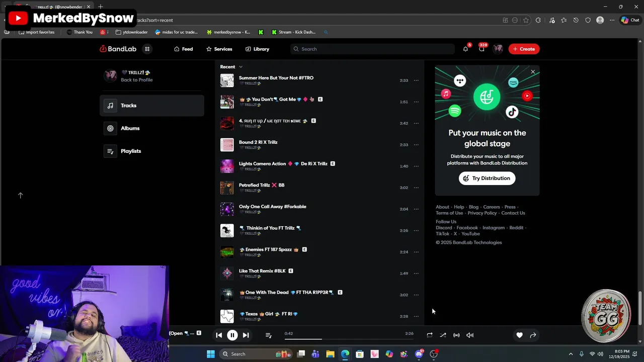Skip to the next track

tap(246, 335)
